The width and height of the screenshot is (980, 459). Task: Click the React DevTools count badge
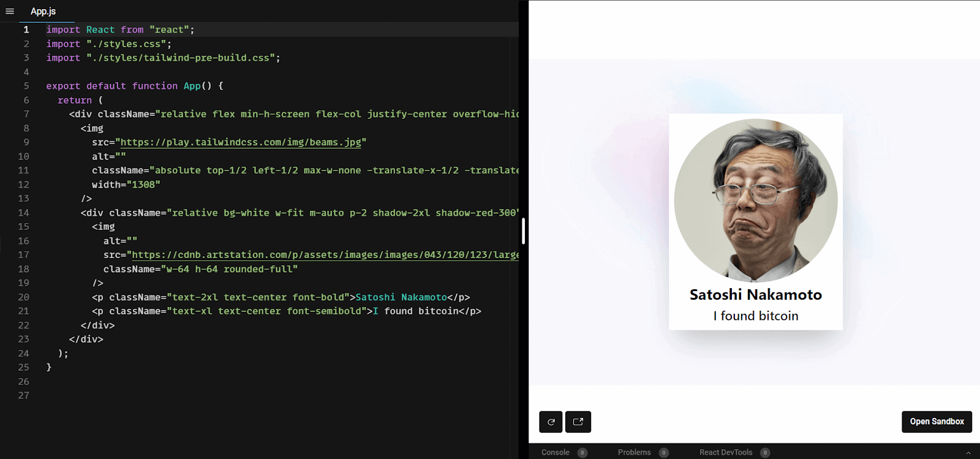coord(765,452)
